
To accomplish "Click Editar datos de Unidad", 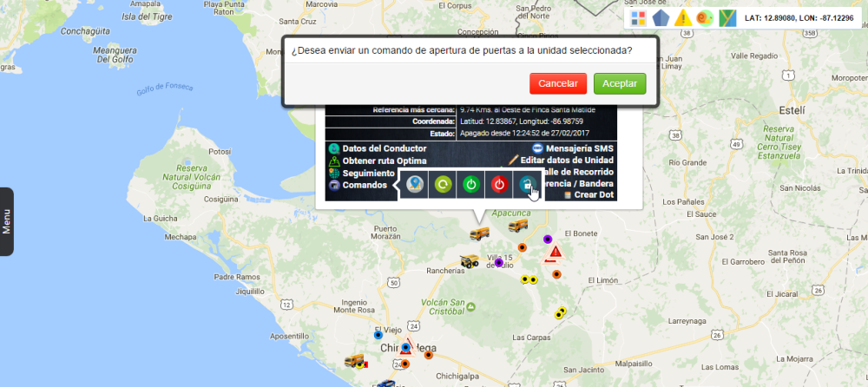I will click(x=567, y=160).
